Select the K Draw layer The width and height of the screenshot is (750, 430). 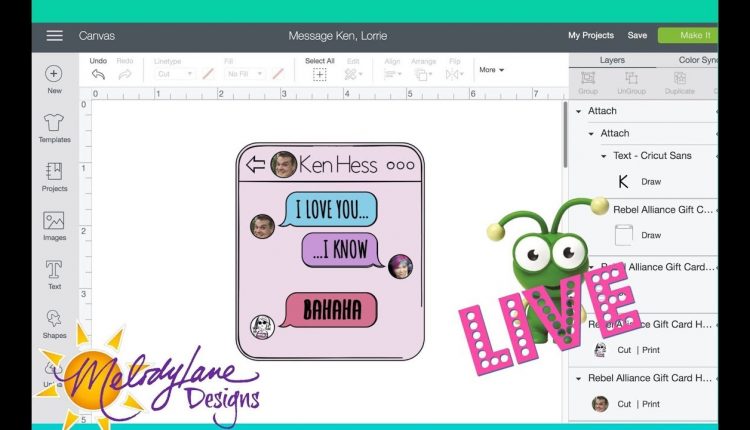(643, 182)
